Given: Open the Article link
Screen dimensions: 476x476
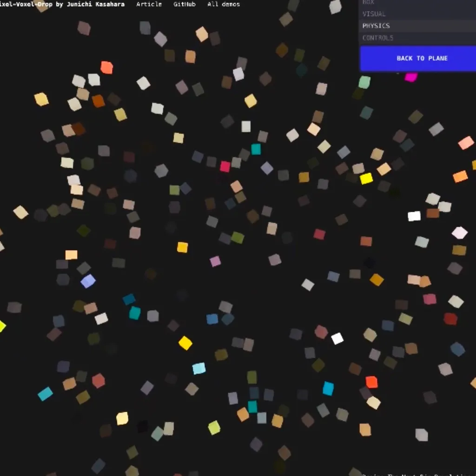Looking at the screenshot, I should click(x=149, y=4).
